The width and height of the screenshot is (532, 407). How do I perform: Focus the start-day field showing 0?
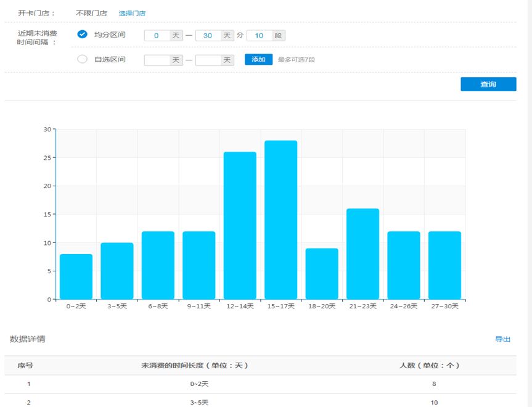point(157,36)
